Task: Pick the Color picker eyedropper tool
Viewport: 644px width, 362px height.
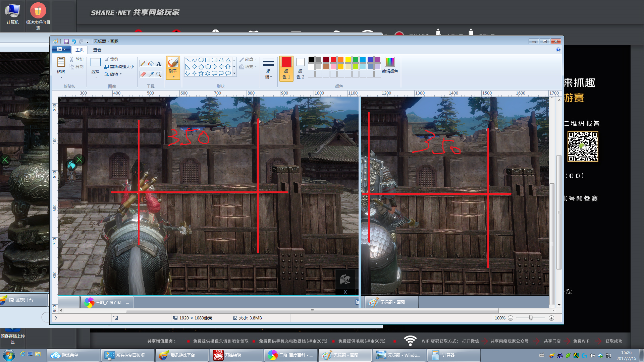Action: point(151,74)
